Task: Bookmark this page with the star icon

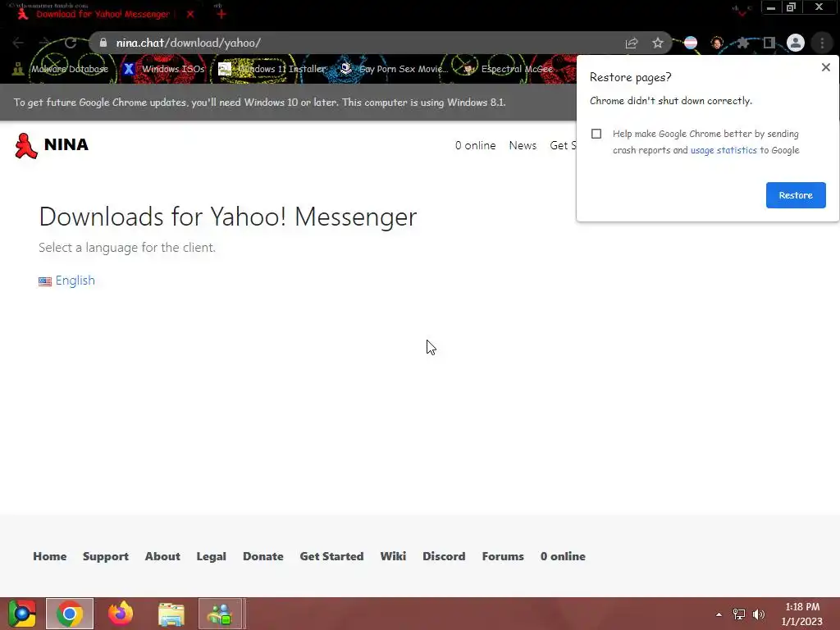Action: pyautogui.click(x=658, y=43)
